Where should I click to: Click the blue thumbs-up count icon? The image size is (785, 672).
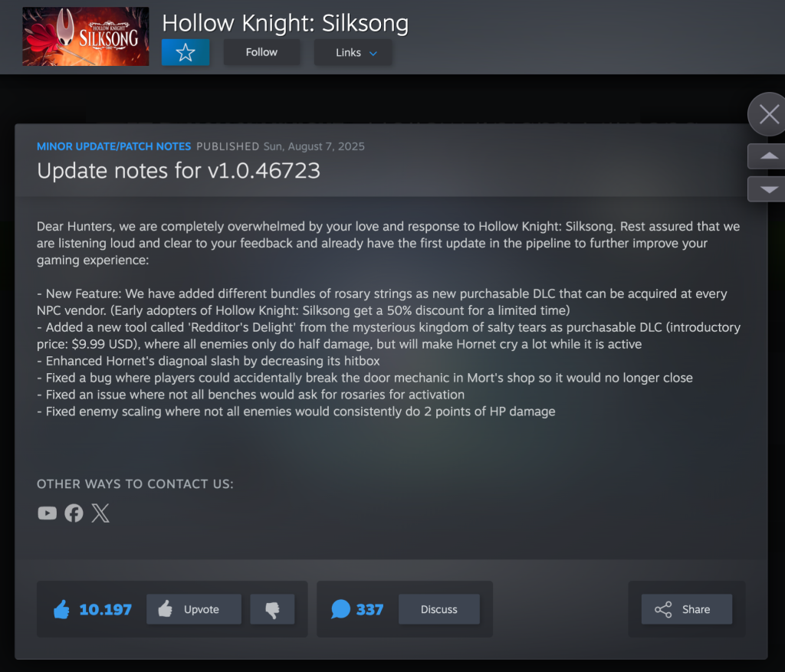click(61, 609)
